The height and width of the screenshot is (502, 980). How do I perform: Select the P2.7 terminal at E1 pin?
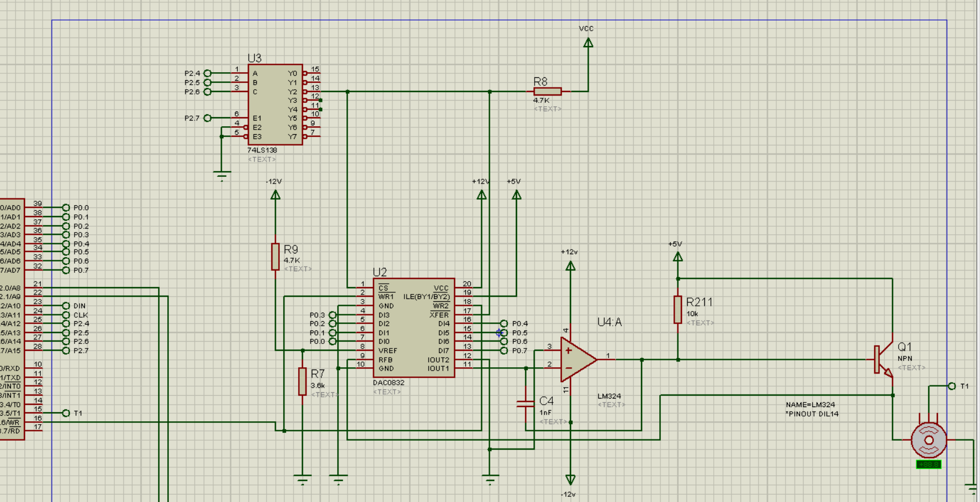pos(207,118)
